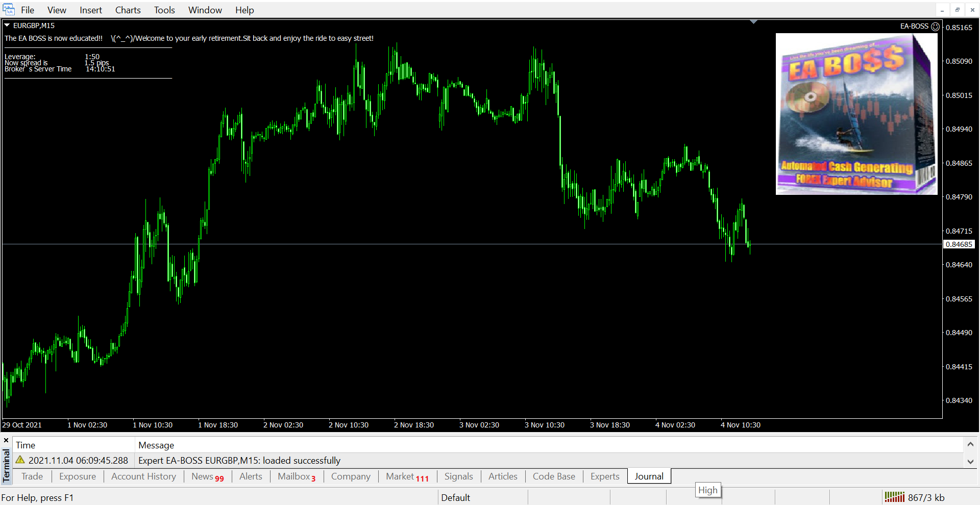Click the warning icon in the journal entry
This screenshot has height=505, width=980.
point(20,460)
